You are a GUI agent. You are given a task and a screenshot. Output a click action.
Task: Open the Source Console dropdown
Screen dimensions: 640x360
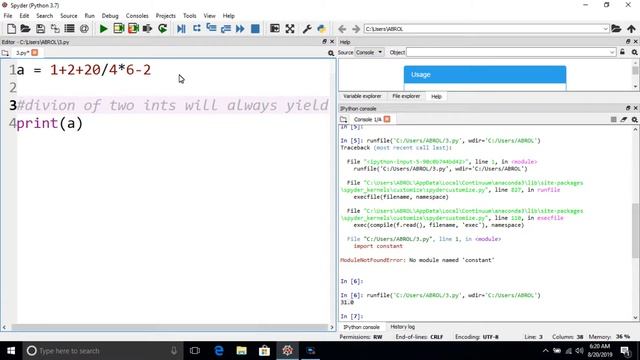tap(369, 52)
